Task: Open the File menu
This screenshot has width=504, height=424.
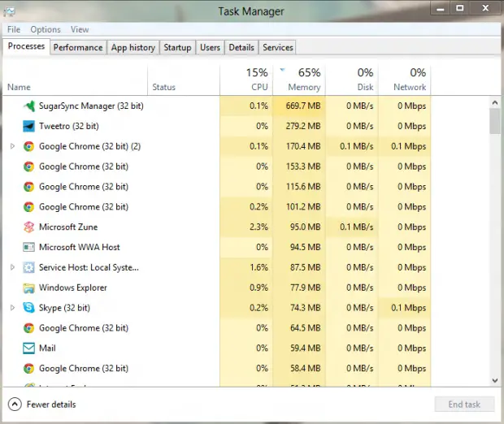Action: (14, 29)
